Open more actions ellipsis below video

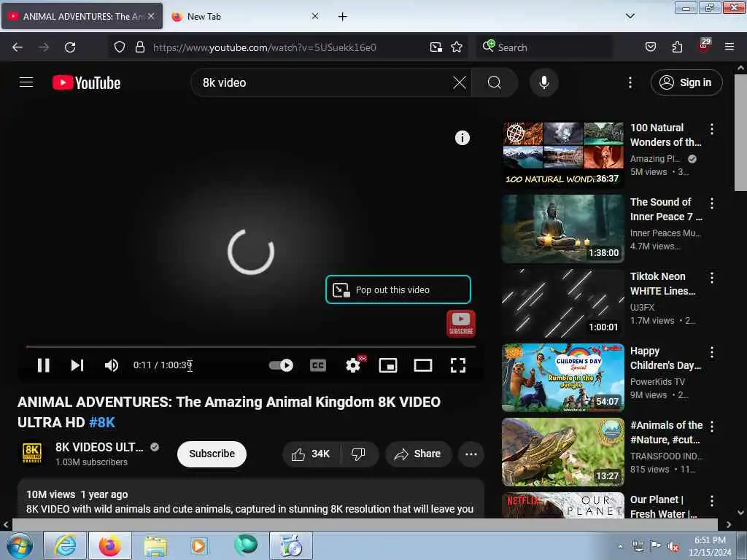471,454
